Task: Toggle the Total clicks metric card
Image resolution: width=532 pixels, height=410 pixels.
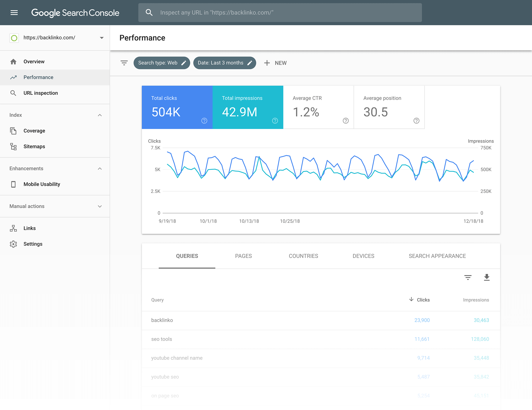Action: (177, 107)
